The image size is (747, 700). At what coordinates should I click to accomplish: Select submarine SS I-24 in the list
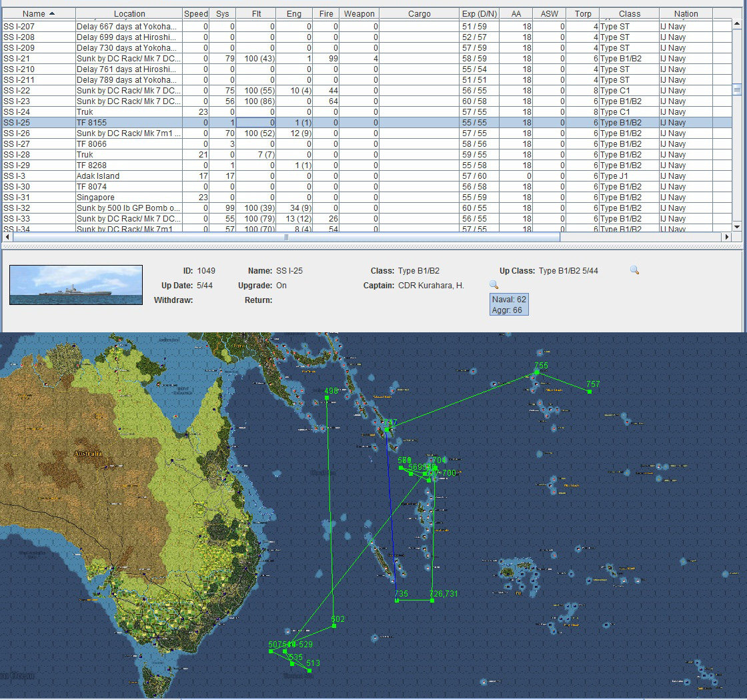(x=367, y=112)
